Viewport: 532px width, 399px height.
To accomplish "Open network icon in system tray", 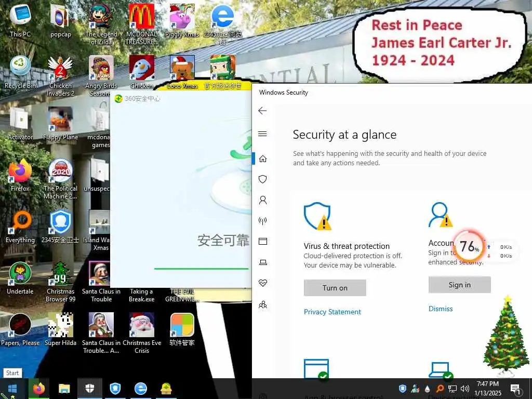I will 453,389.
